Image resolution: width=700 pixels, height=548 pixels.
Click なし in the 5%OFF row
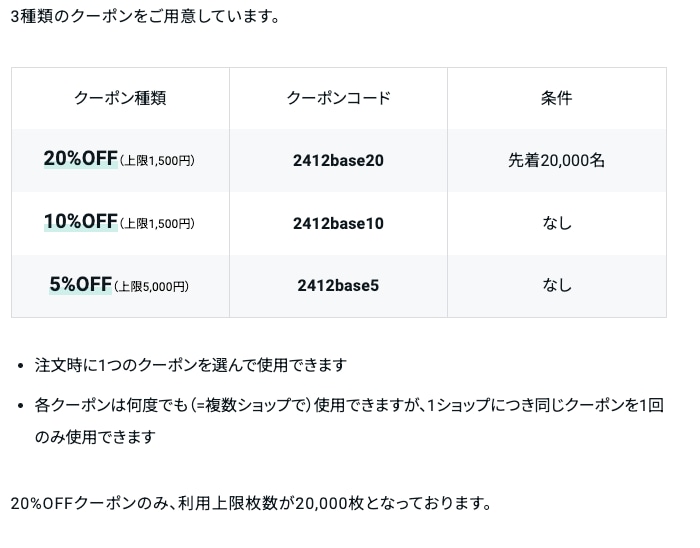[557, 286]
